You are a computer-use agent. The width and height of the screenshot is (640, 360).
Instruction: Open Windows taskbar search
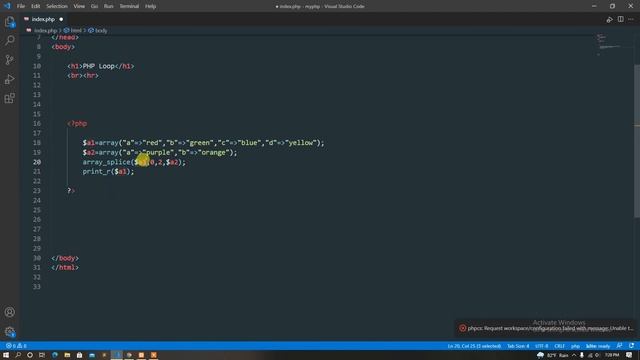18,355
